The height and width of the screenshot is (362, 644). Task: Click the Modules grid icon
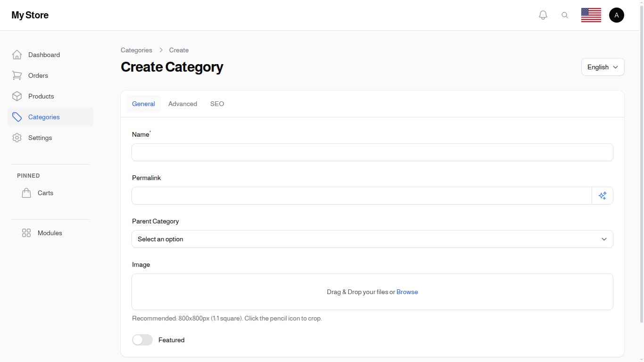26,233
